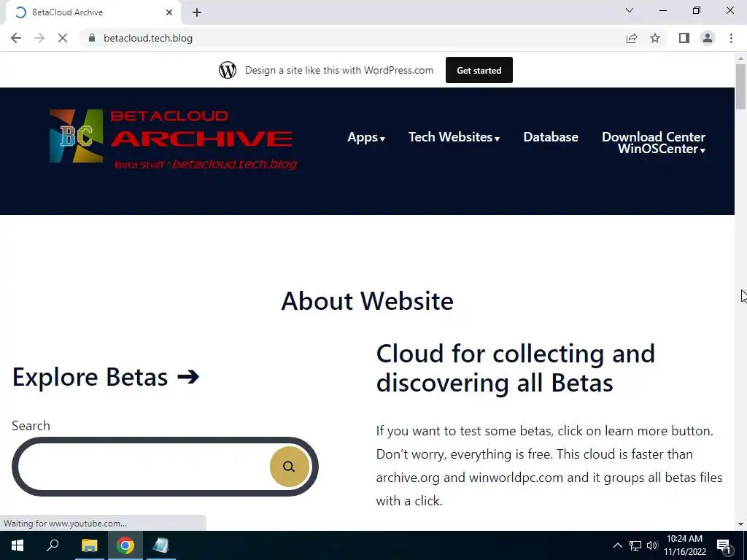
Task: Open Windows taskbar search
Action: pos(53,545)
